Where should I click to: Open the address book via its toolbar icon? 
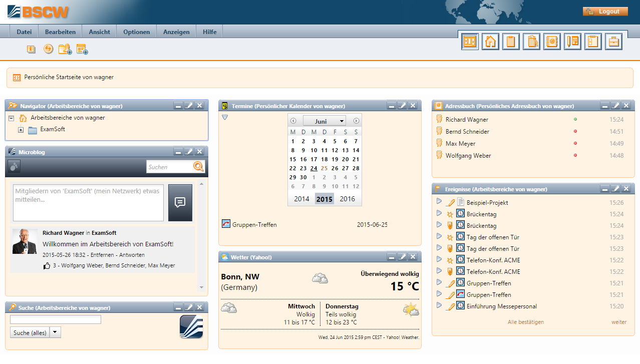click(552, 41)
